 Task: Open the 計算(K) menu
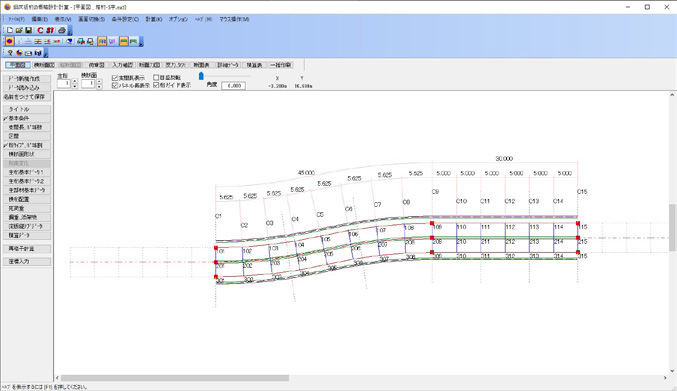click(x=154, y=19)
